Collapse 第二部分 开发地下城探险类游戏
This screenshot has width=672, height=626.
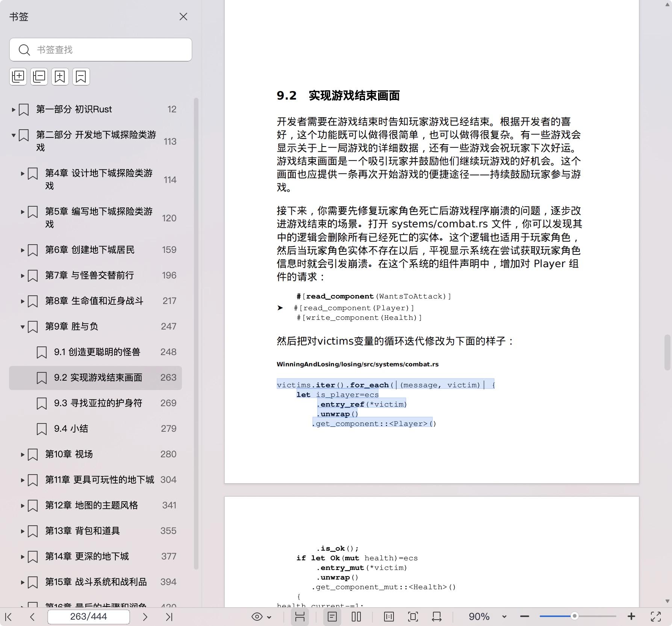tap(14, 135)
